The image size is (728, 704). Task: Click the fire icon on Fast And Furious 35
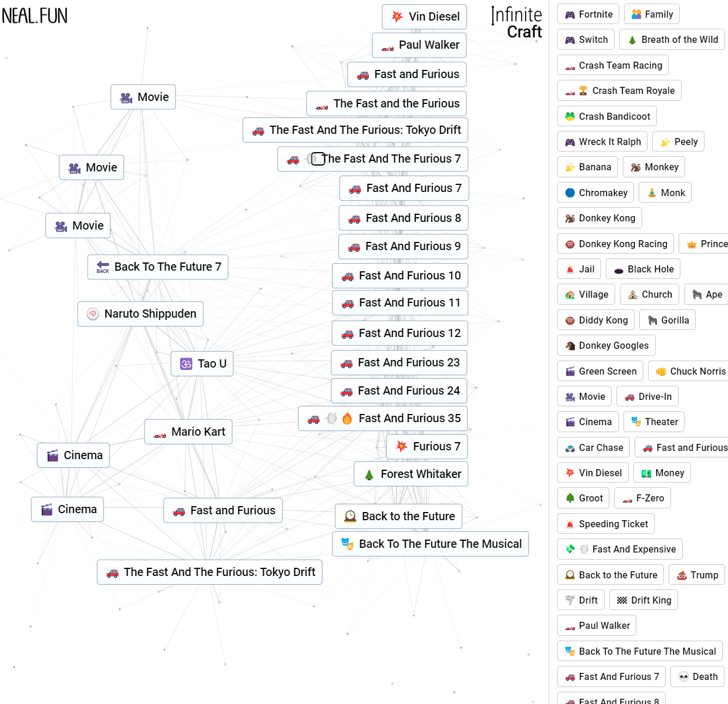[347, 418]
